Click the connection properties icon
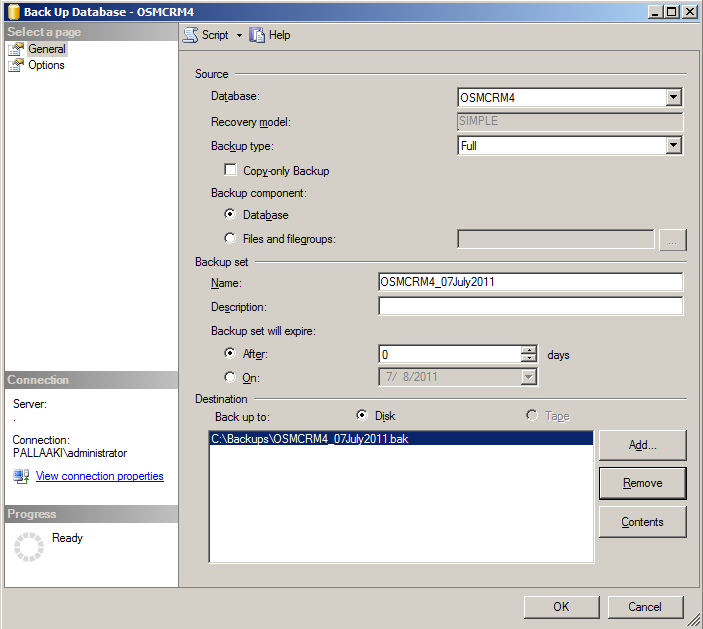This screenshot has width=703, height=629. point(21,477)
